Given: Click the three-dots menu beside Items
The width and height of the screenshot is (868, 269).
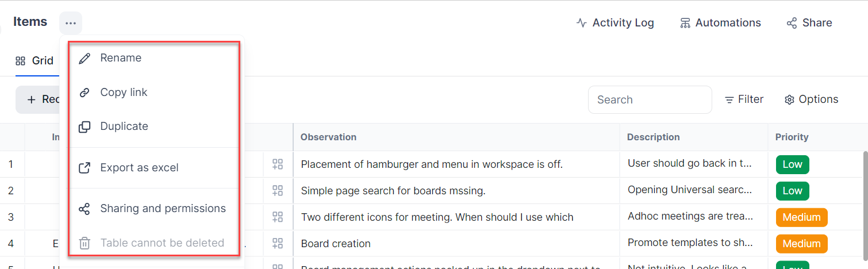Looking at the screenshot, I should (x=70, y=23).
